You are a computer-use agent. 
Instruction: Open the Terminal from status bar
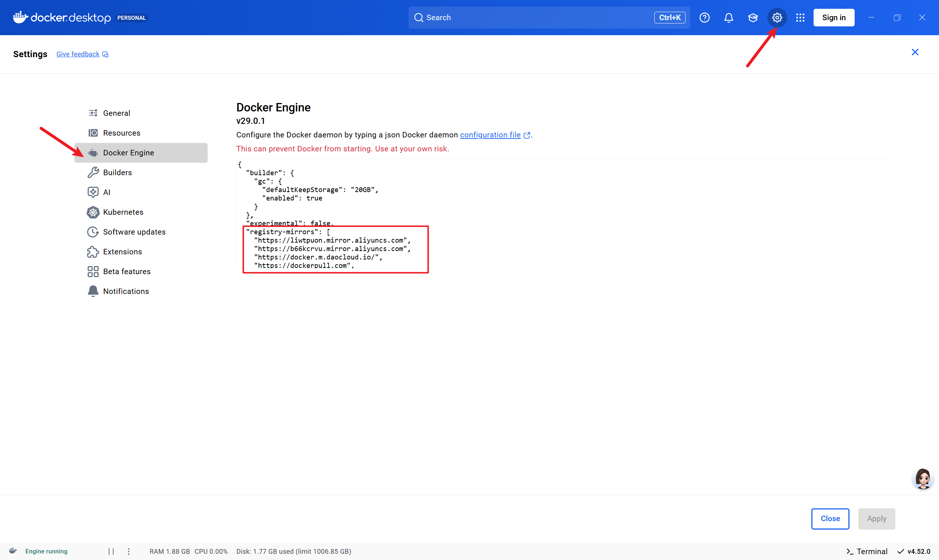click(867, 551)
